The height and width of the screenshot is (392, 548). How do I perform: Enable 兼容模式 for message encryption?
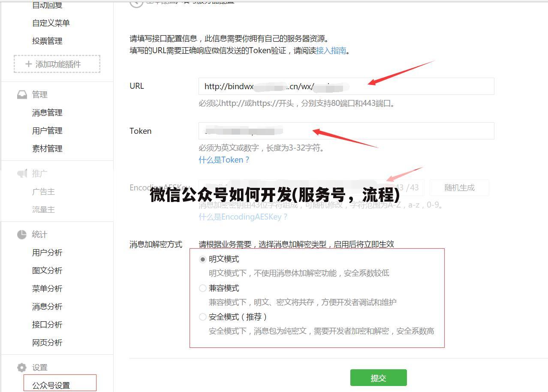pos(202,288)
